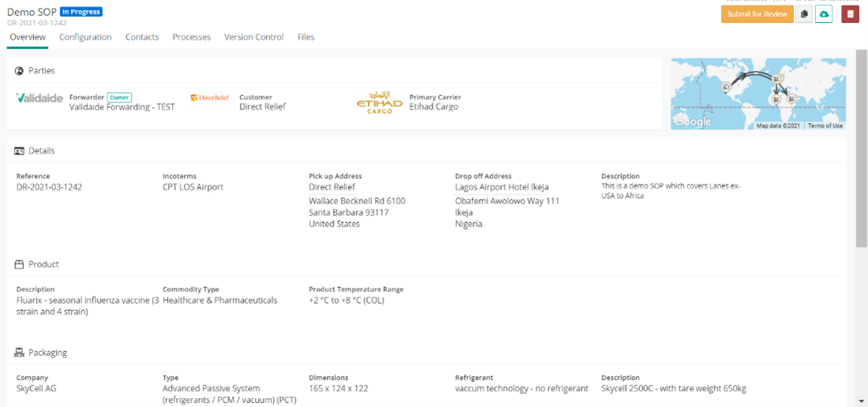The image size is (868, 407).
Task: Click the vacuum technology refrigerant text
Action: 522,388
